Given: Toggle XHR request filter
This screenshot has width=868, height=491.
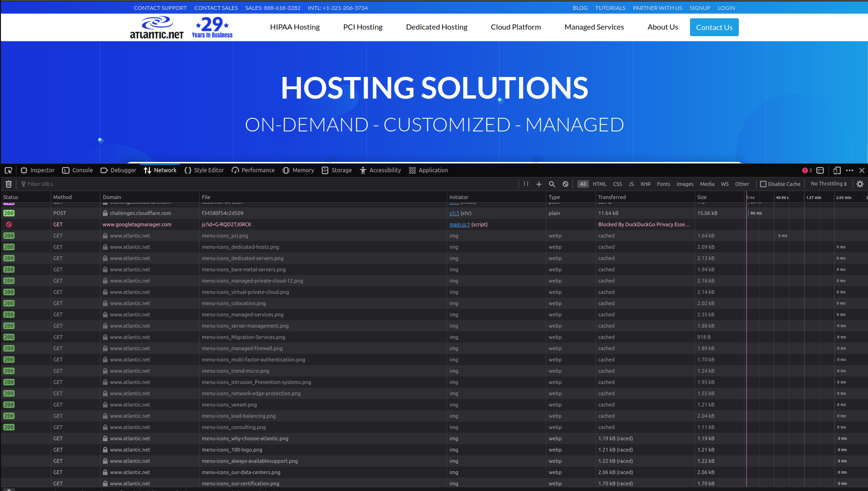Looking at the screenshot, I should 645,184.
